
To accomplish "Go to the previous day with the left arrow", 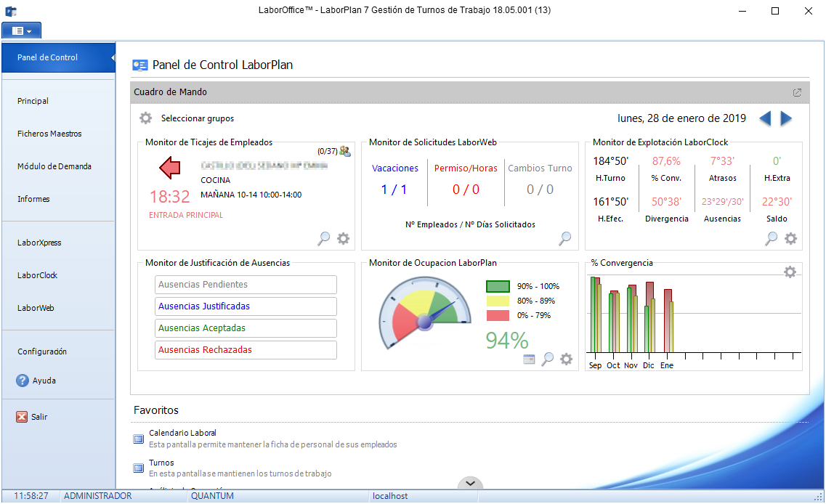I will pyautogui.click(x=765, y=118).
